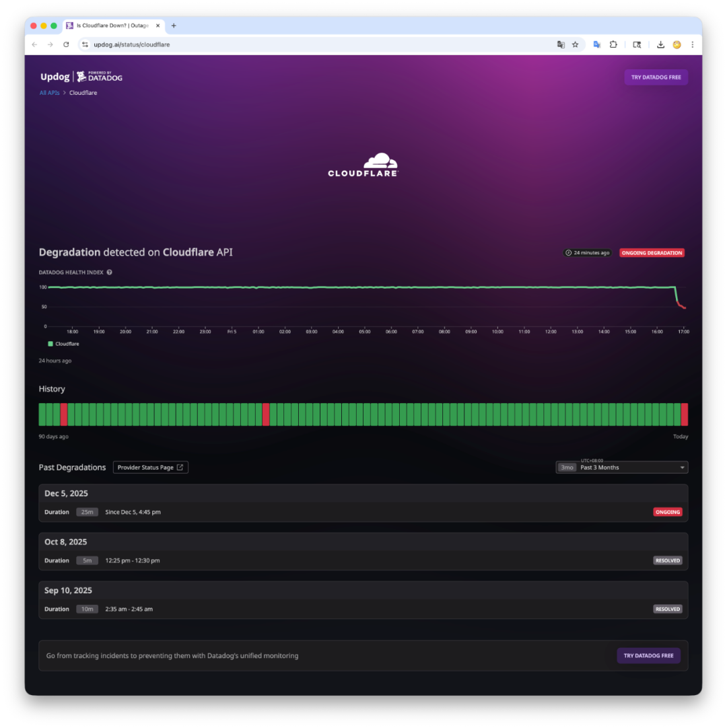Click the Updog logo in the header

point(55,77)
